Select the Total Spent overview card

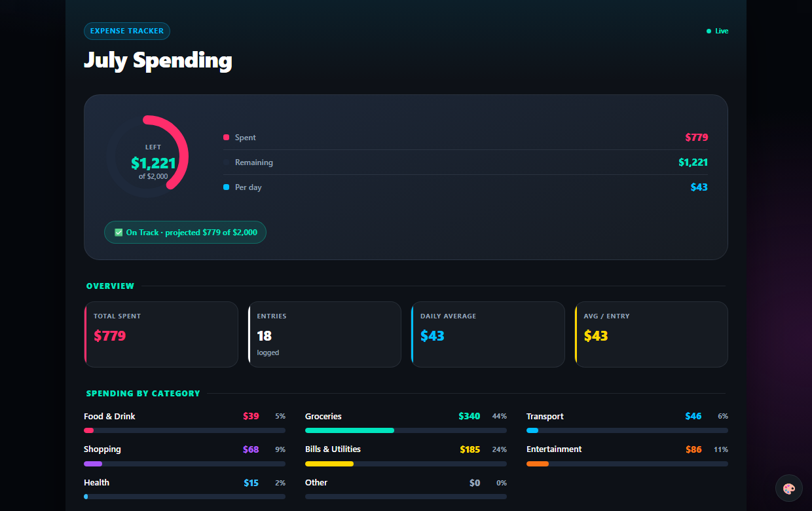click(161, 334)
